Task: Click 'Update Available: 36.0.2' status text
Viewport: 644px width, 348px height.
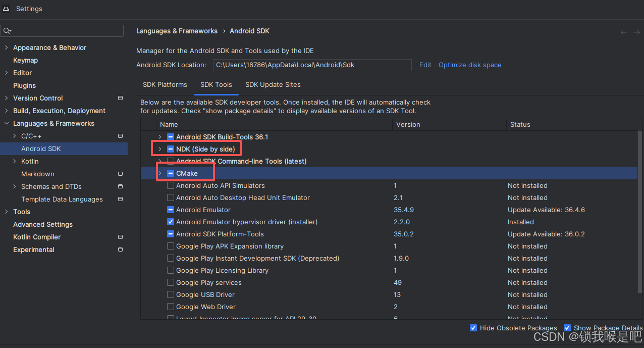Action: [x=546, y=234]
